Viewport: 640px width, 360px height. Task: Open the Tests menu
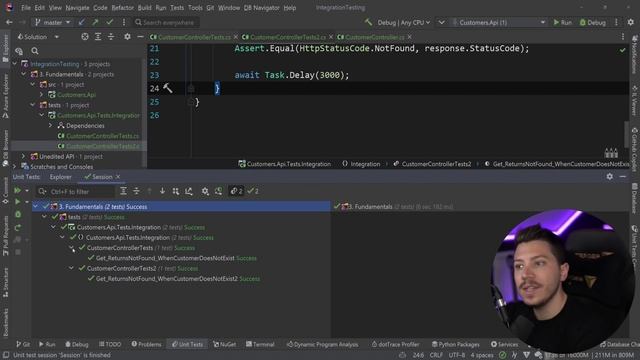(177, 8)
